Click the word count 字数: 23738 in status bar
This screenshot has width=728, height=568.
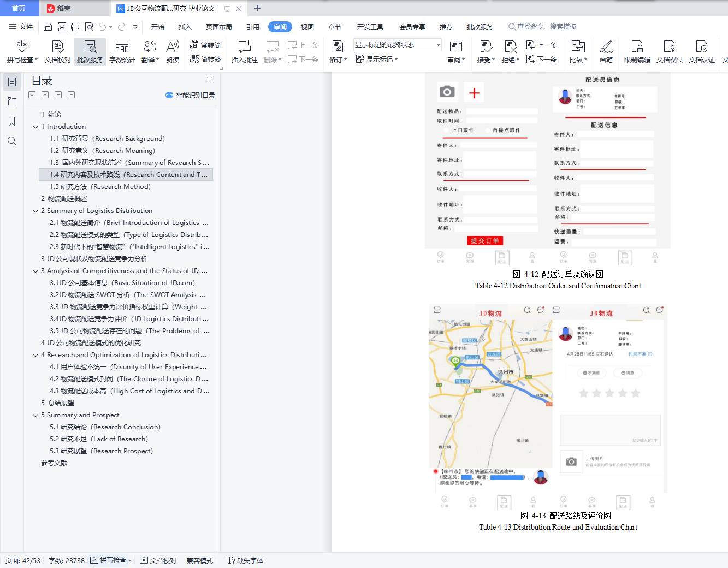click(x=67, y=560)
